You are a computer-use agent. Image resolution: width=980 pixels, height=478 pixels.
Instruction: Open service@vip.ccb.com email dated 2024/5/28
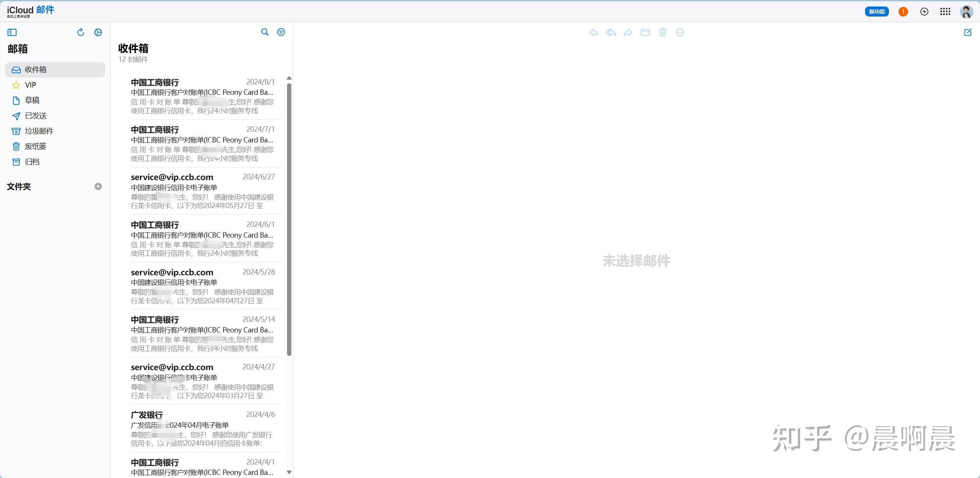click(203, 286)
